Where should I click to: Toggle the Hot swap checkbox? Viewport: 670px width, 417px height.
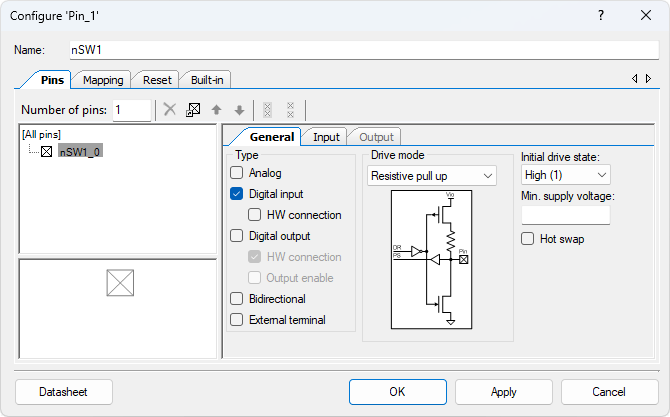tap(528, 239)
